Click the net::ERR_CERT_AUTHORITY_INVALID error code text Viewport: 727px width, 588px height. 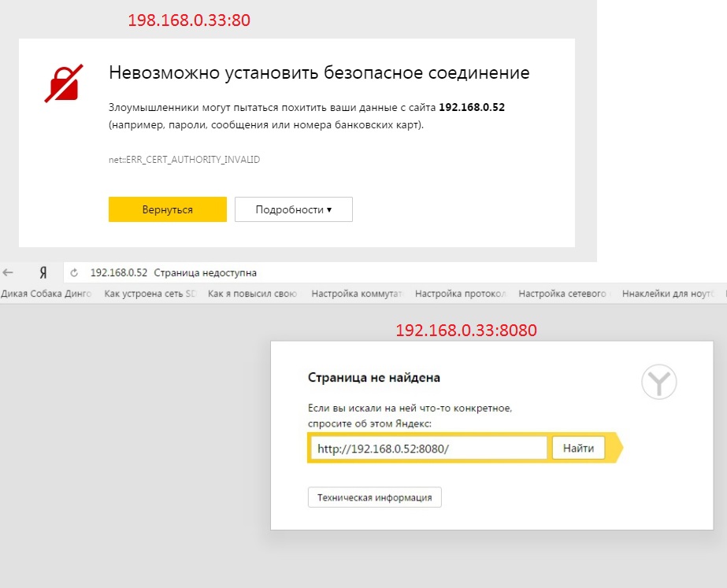184,159
